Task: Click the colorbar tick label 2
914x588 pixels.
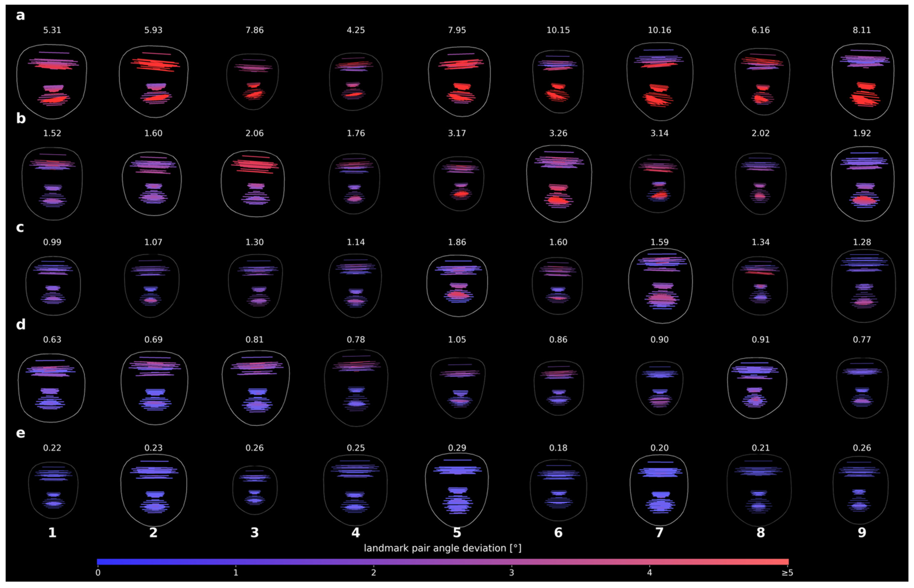Action: coord(373,573)
